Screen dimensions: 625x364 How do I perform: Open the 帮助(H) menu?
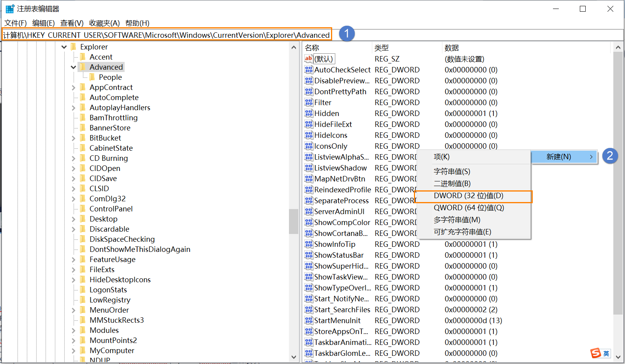coord(137,23)
